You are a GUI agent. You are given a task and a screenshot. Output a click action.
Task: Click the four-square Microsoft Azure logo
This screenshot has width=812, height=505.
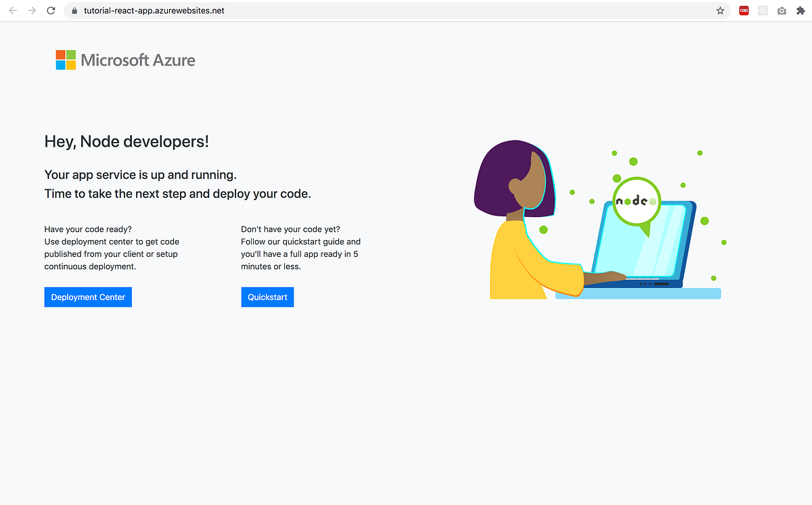click(65, 59)
